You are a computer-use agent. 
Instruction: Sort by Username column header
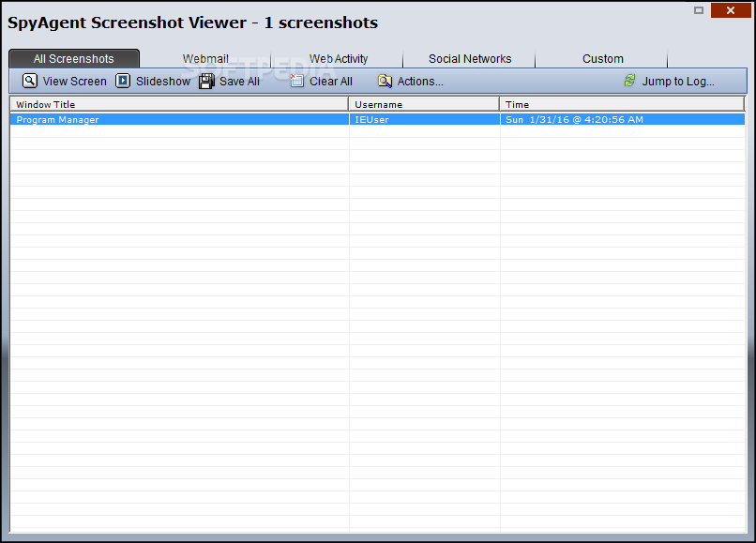424,104
